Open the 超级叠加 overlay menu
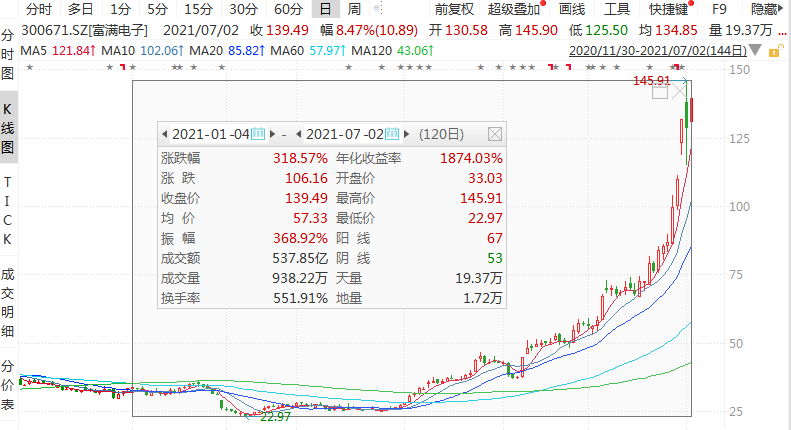Image resolution: width=791 pixels, height=430 pixels. pyautogui.click(x=515, y=9)
